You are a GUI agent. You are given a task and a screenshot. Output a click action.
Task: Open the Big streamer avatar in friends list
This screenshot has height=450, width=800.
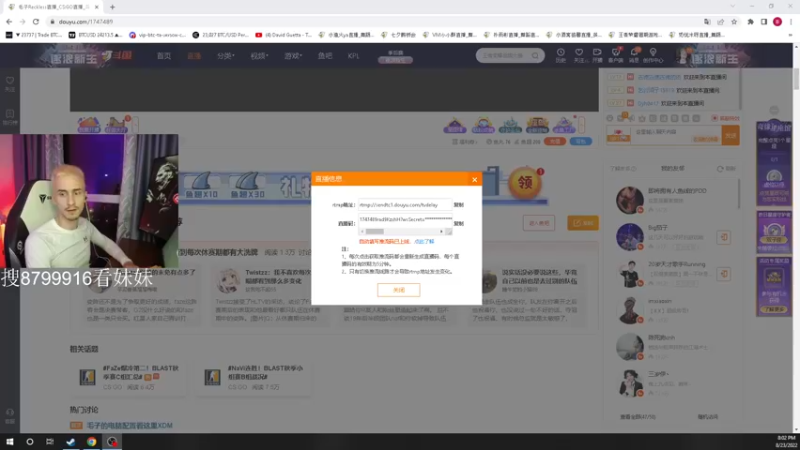coord(630,237)
